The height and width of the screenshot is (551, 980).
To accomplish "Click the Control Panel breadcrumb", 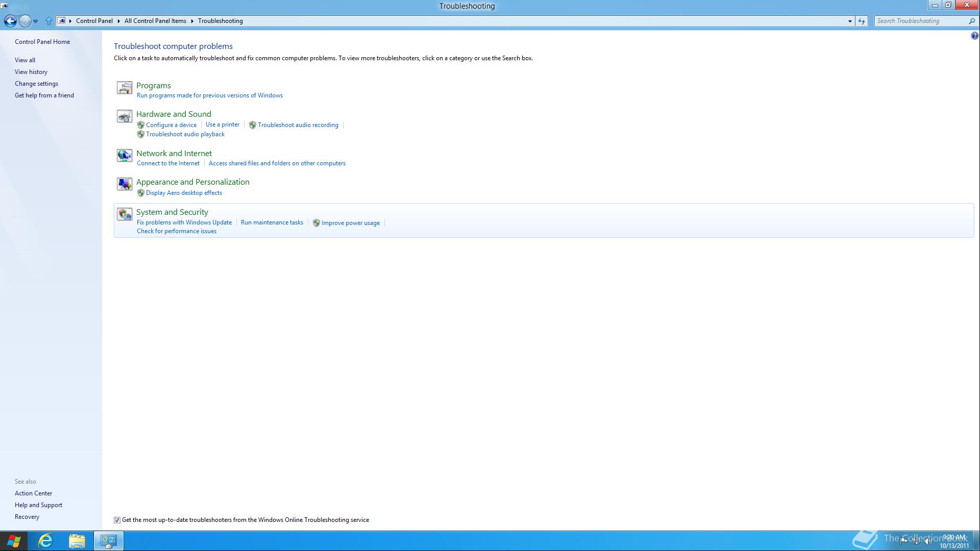I will (x=94, y=21).
